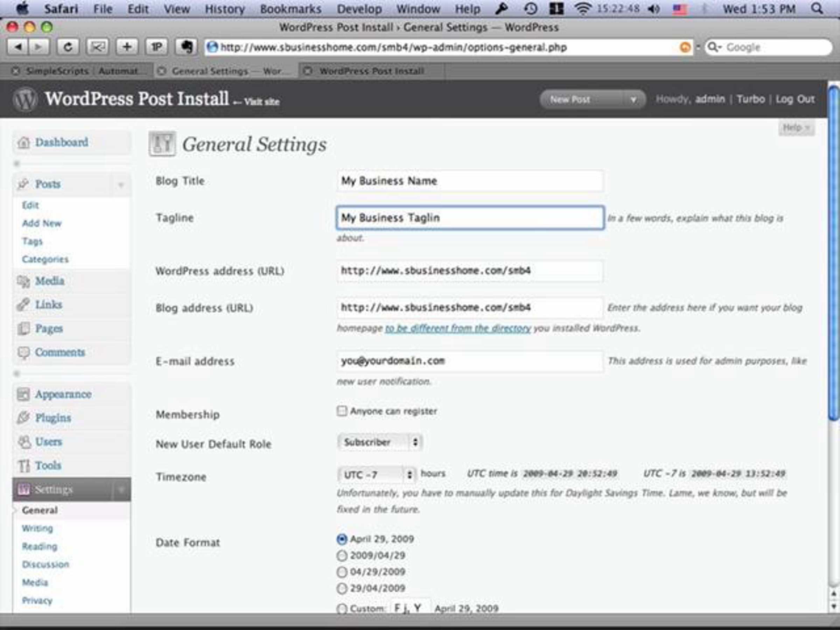The image size is (840, 630).
Task: Click the scrollbar down arrow
Action: pos(834,607)
